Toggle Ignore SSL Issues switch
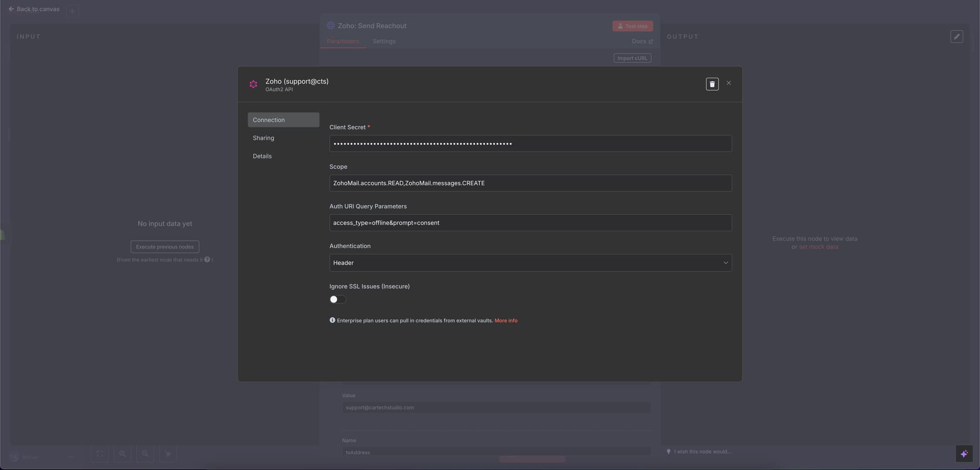The width and height of the screenshot is (980, 470). 337,299
